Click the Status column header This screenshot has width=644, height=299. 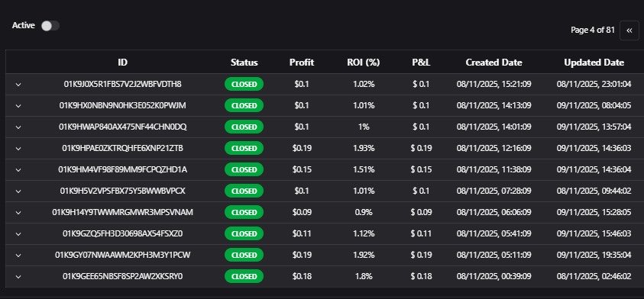click(244, 63)
